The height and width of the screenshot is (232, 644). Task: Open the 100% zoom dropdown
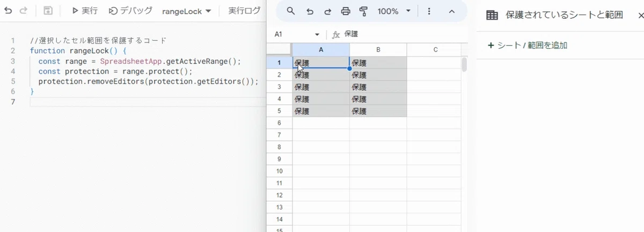click(394, 11)
